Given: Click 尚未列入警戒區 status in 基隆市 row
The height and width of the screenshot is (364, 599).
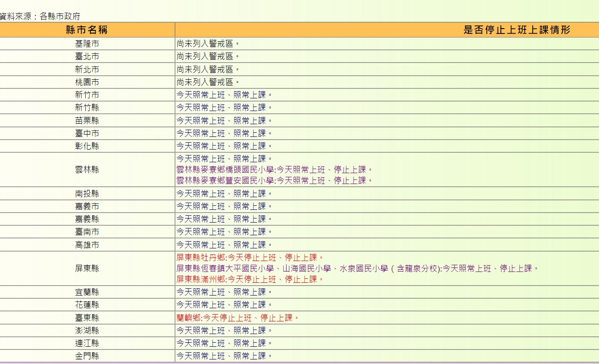Looking at the screenshot, I should click(208, 44).
